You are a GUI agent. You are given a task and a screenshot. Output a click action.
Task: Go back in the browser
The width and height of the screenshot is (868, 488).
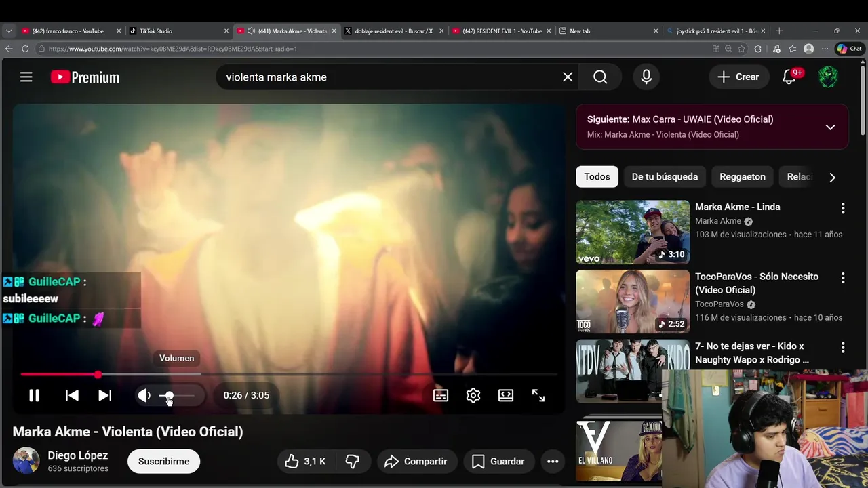point(9,49)
